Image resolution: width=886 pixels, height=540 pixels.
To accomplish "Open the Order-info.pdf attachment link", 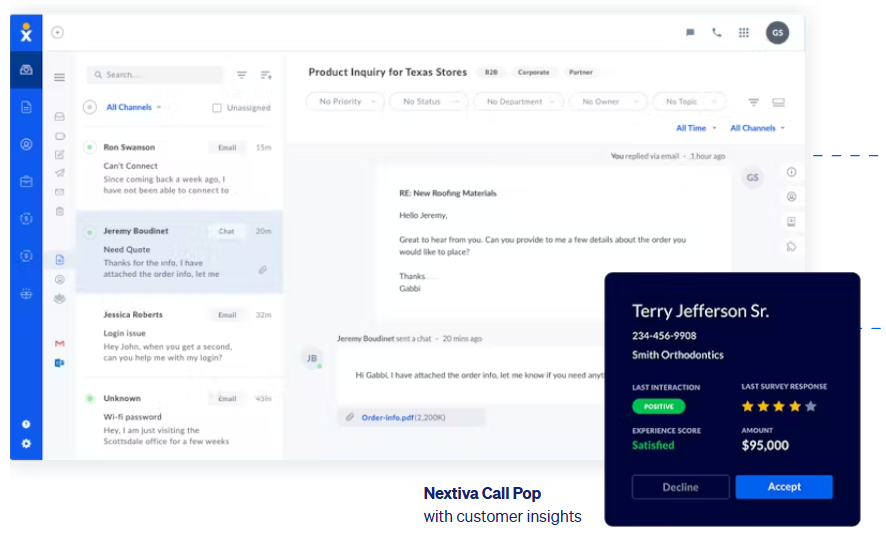I will (x=388, y=417).
